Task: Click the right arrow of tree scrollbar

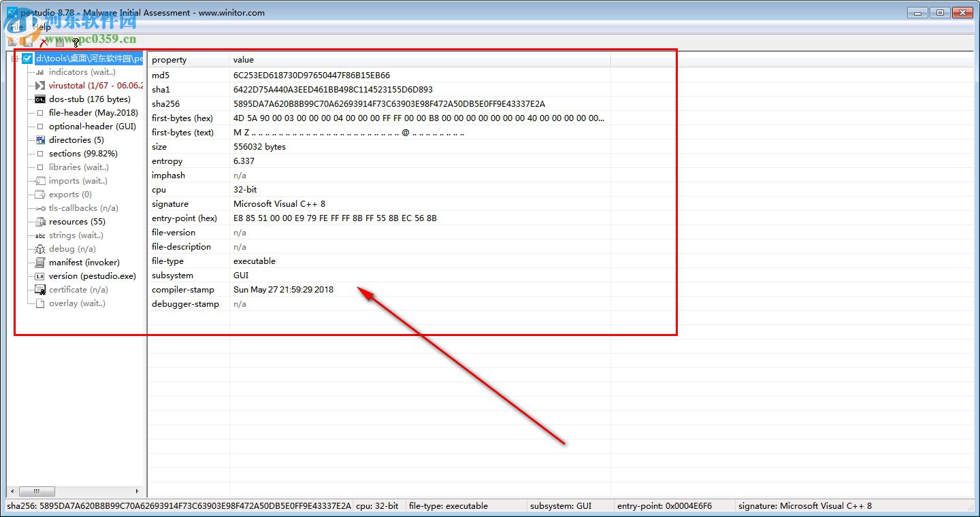Action: 137,491
